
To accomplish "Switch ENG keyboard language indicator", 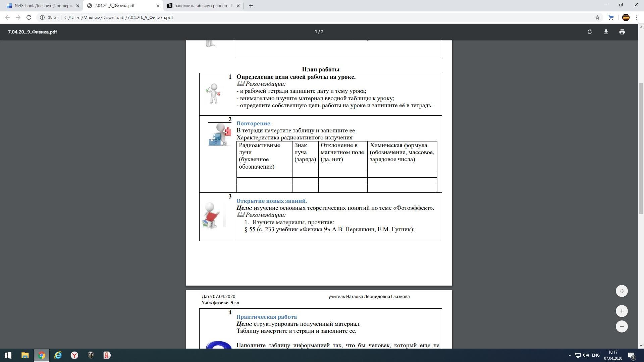I will [x=596, y=355].
